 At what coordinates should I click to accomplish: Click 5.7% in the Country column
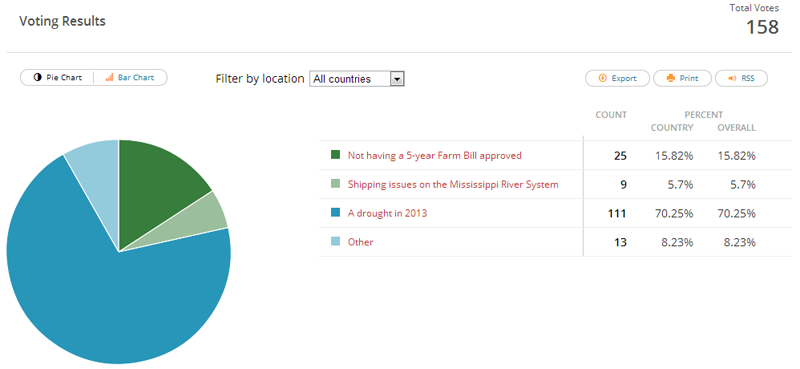[681, 185]
